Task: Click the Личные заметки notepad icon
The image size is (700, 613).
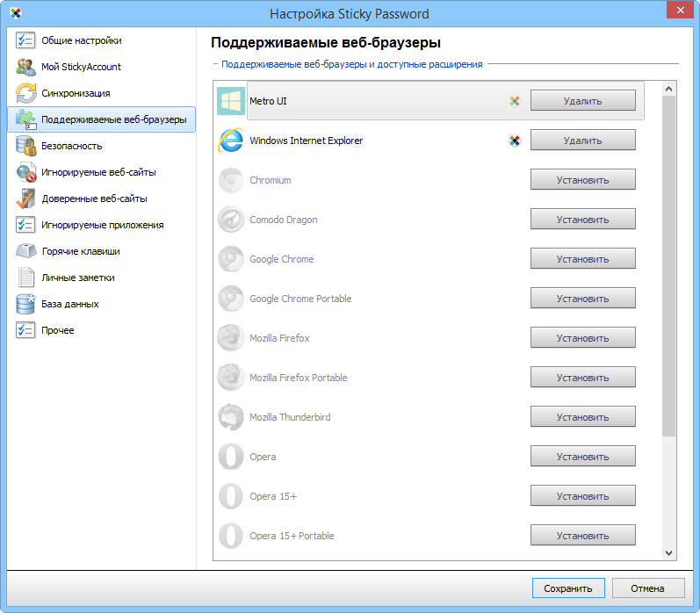Action: click(x=25, y=278)
